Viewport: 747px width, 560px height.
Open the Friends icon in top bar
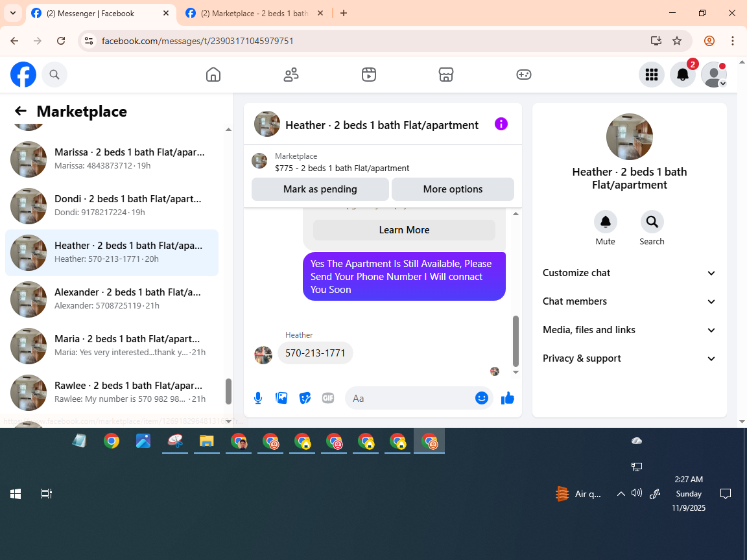[x=291, y=75]
